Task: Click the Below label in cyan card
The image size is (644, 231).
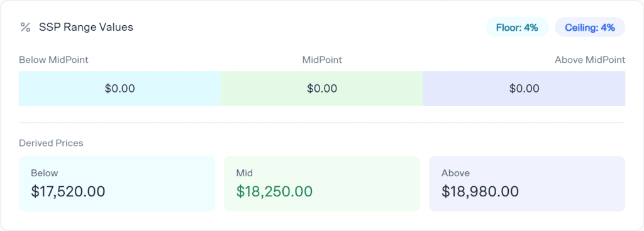Action: [x=45, y=173]
